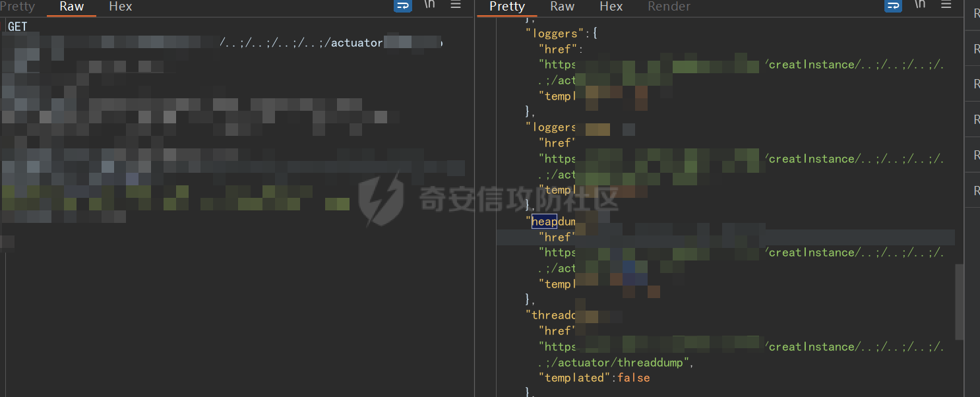
Task: Show non-printable characters in the request pane
Action: click(x=429, y=5)
